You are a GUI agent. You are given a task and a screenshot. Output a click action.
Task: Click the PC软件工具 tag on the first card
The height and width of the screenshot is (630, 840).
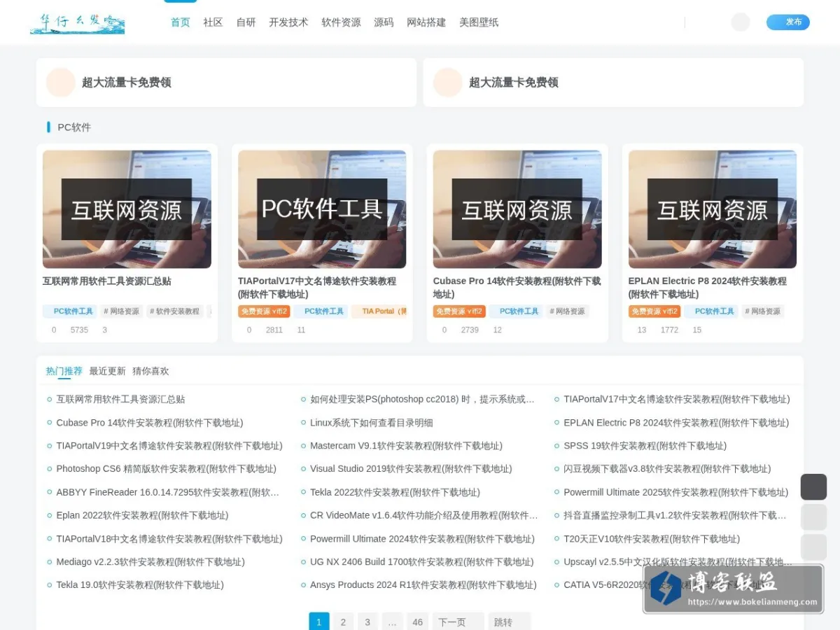pos(70,311)
